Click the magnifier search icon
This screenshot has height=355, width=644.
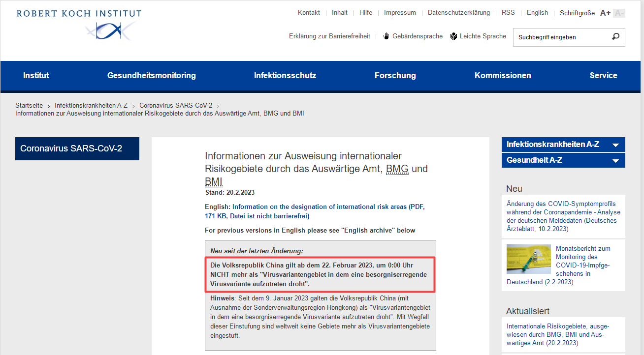pyautogui.click(x=615, y=37)
